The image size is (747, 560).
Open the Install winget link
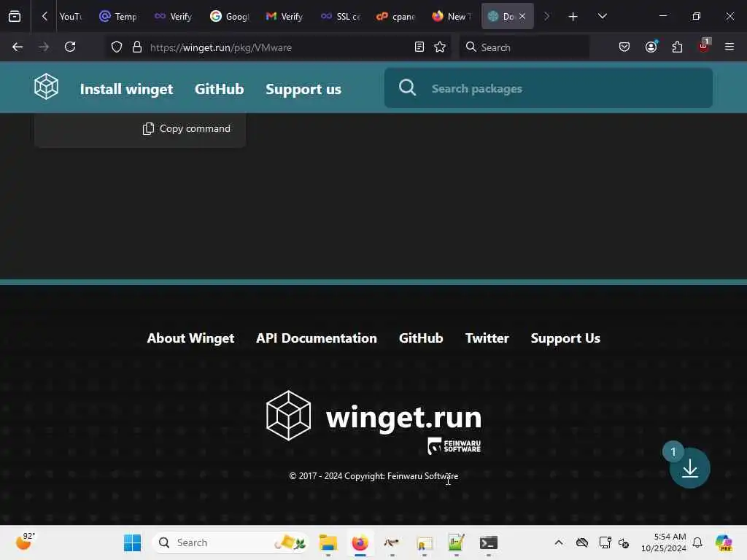point(126,89)
